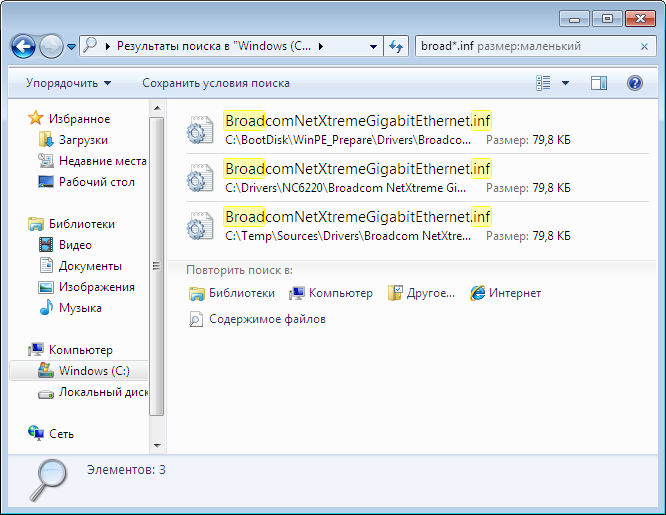666x515 pixels.
Task: Open the Загрузки folder
Action: coord(83,140)
